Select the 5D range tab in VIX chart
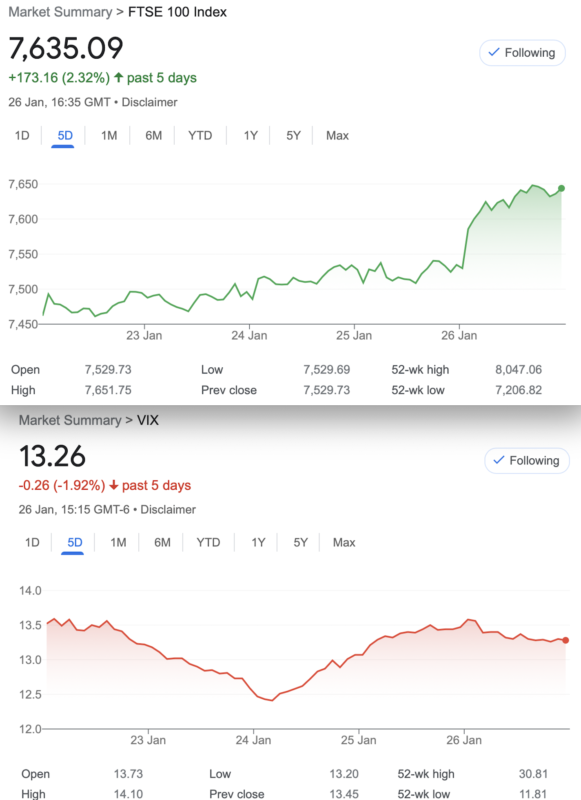The image size is (581, 800). [74, 542]
